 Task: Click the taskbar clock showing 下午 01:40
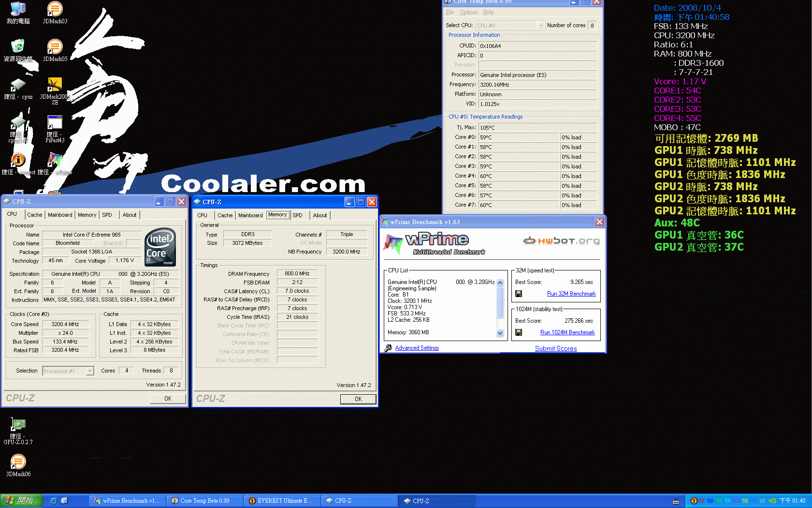(x=792, y=501)
